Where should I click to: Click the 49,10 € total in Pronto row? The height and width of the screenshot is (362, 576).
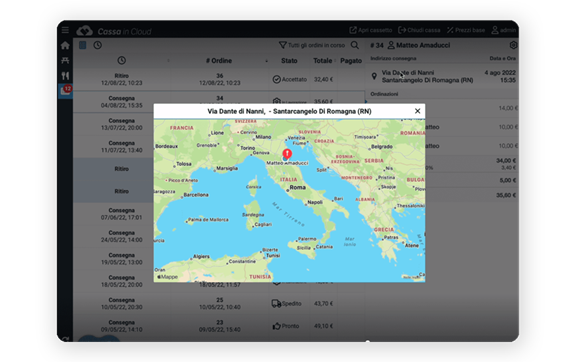pos(323,326)
